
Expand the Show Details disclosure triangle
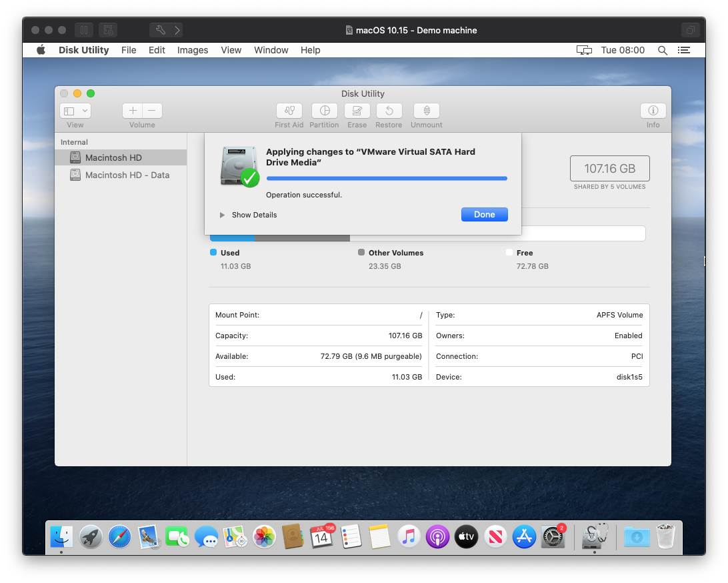point(223,215)
